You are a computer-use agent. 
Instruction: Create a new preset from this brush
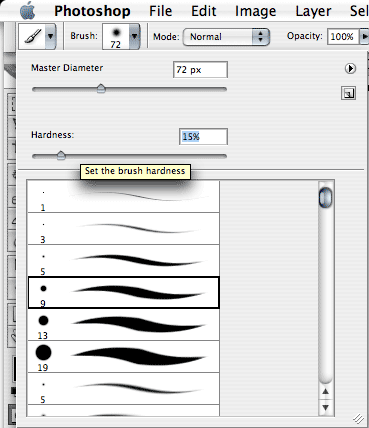pyautogui.click(x=349, y=93)
